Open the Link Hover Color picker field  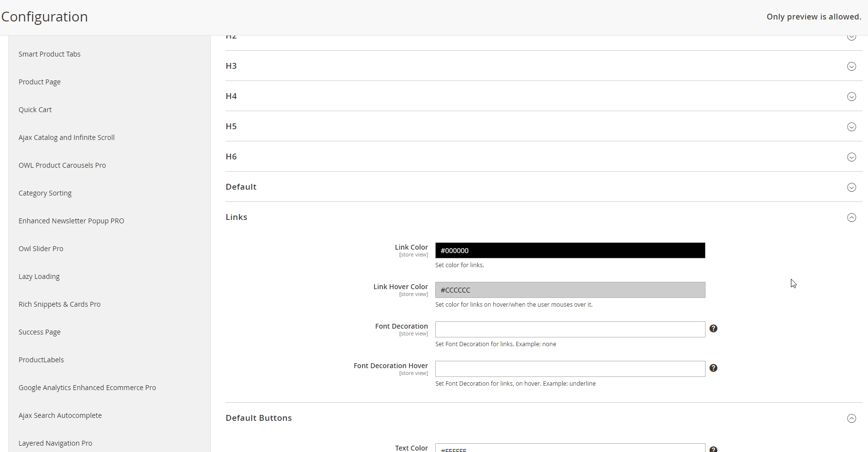pyautogui.click(x=570, y=290)
